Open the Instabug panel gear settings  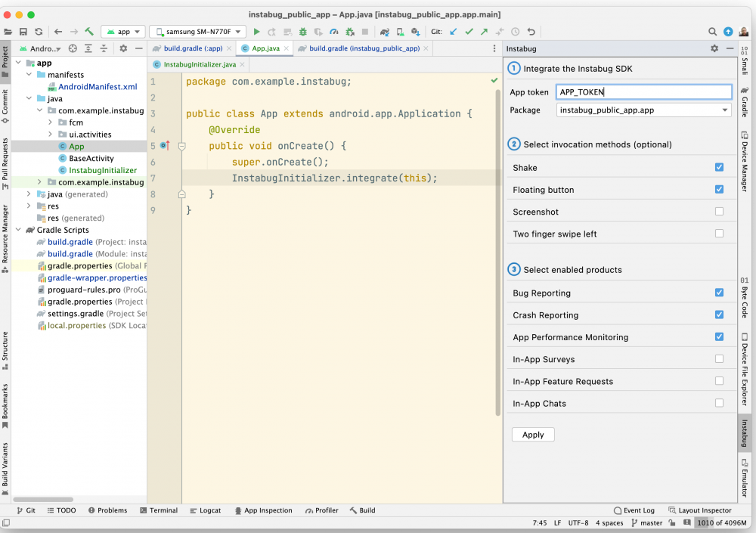pos(714,48)
